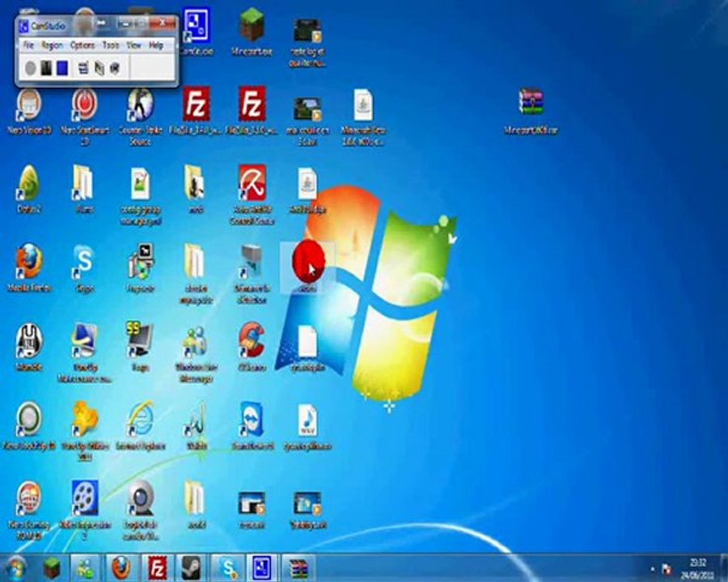
Task: Open the Help menu in CamStudio
Action: (156, 45)
